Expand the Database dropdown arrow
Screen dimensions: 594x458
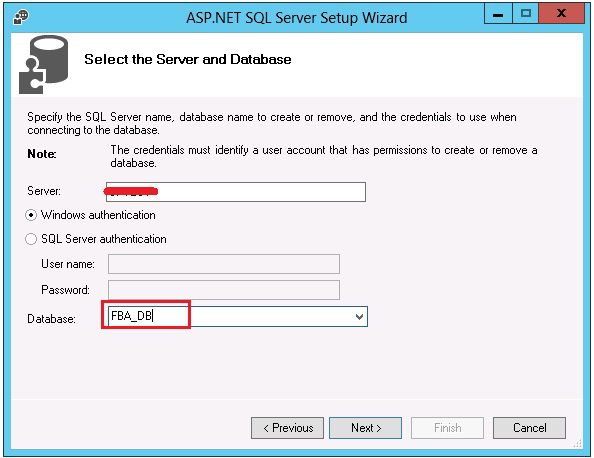(x=359, y=317)
